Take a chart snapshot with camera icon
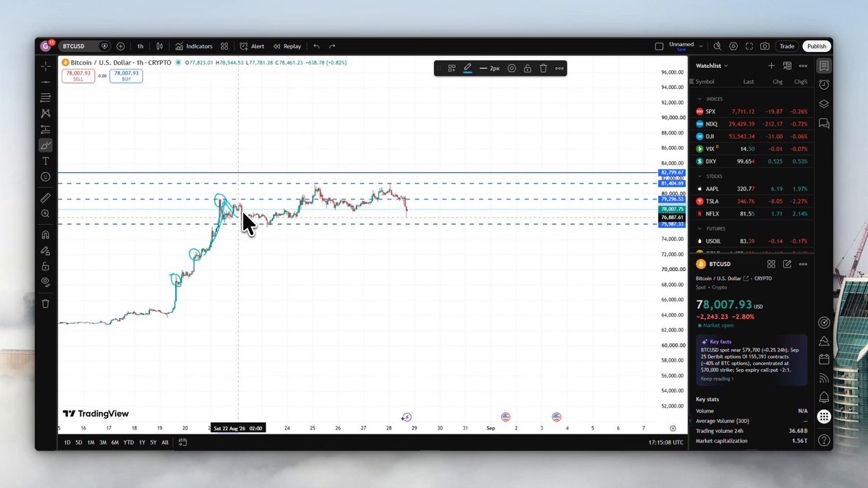This screenshot has width=868, height=488. pyautogui.click(x=765, y=46)
